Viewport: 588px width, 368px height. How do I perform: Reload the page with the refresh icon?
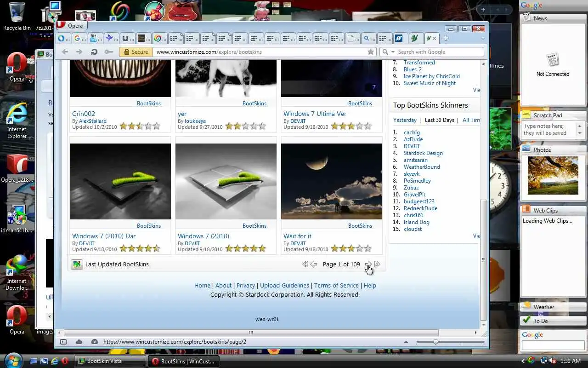pyautogui.click(x=94, y=52)
